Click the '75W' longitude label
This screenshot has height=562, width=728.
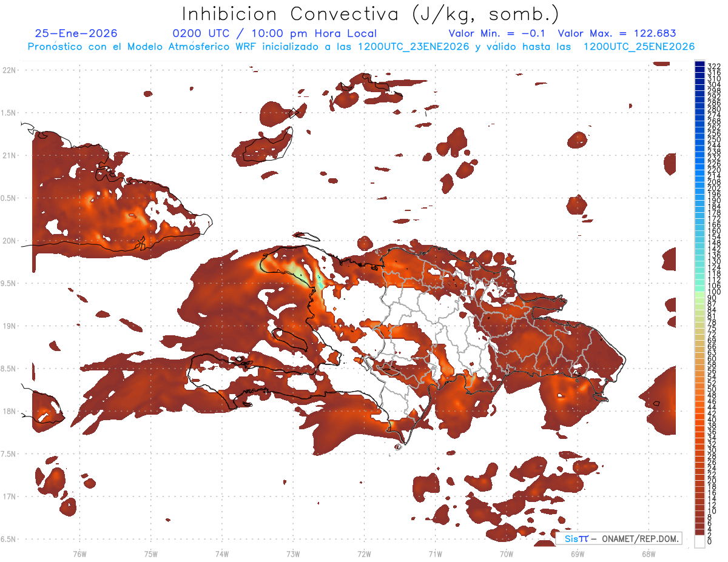151,554
